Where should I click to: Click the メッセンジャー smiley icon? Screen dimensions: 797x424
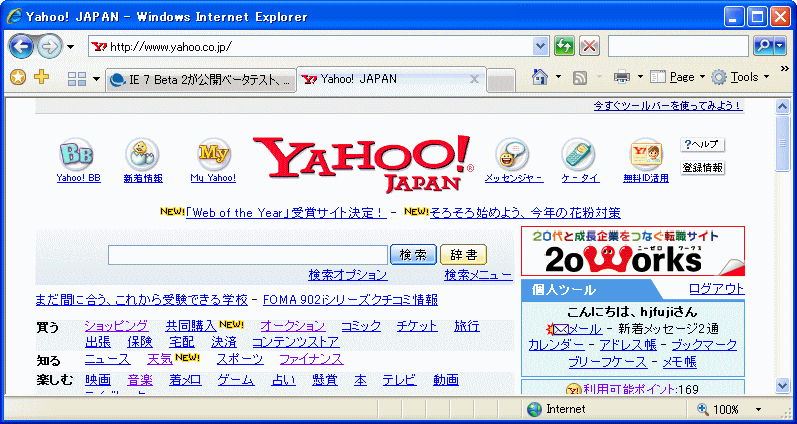point(512,155)
